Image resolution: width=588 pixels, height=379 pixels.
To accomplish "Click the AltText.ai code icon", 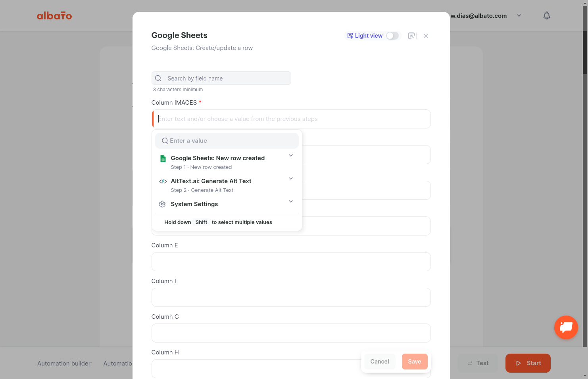I will click(163, 182).
